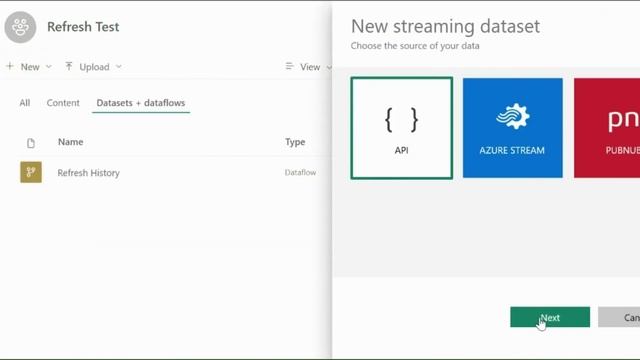Click the upload arrow icon
The image size is (640, 360).
[69, 66]
